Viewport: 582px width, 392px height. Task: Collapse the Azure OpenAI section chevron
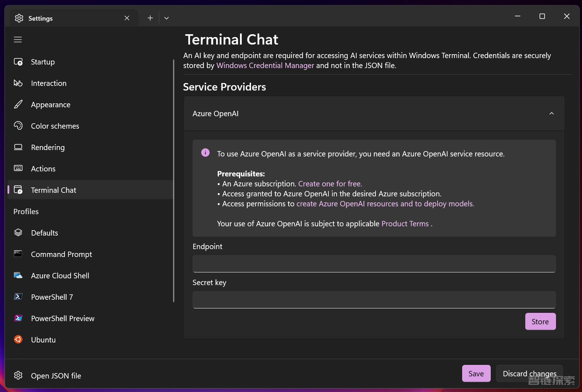click(x=552, y=113)
